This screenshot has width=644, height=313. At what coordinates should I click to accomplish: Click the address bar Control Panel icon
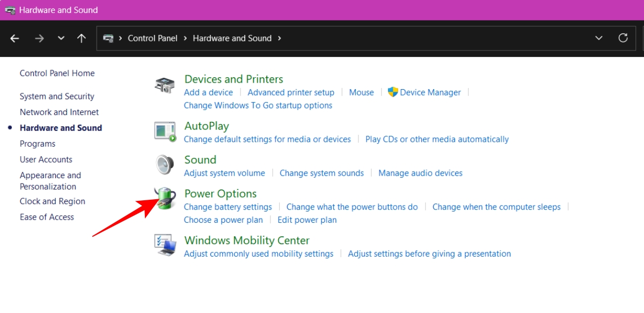tap(108, 38)
